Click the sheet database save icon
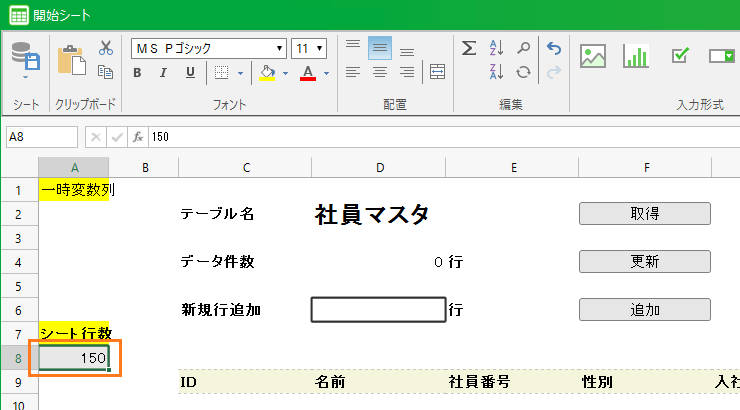740x410 pixels. tap(25, 56)
